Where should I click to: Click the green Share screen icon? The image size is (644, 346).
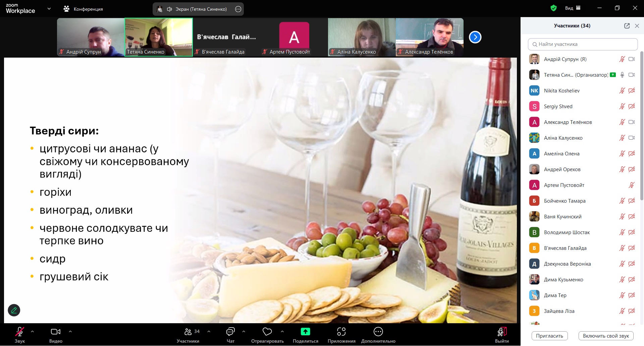305,332
